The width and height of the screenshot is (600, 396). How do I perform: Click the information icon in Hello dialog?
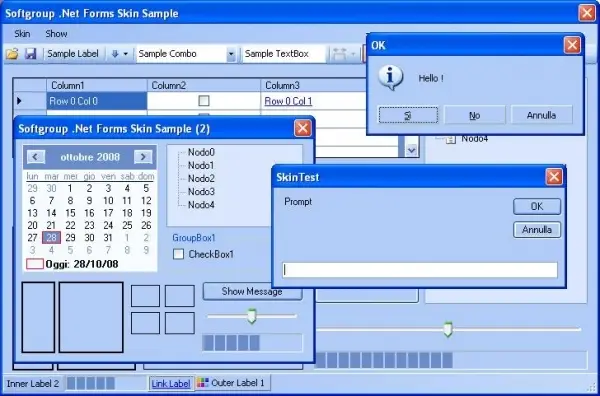390,78
